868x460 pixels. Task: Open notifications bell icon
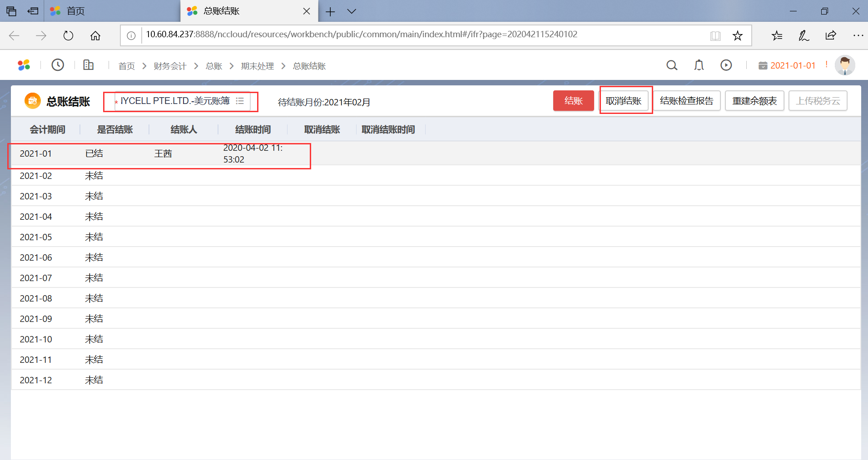[699, 65]
